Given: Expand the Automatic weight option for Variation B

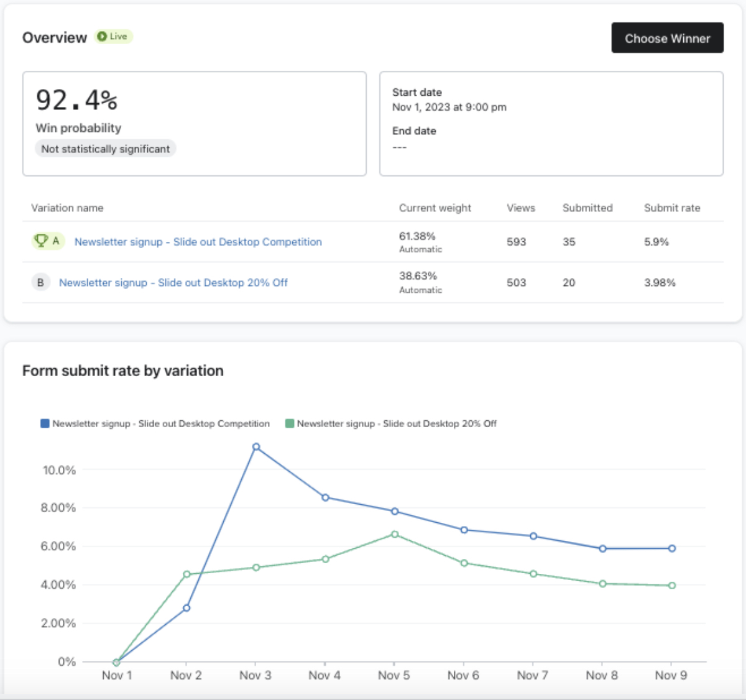Looking at the screenshot, I should (x=421, y=290).
